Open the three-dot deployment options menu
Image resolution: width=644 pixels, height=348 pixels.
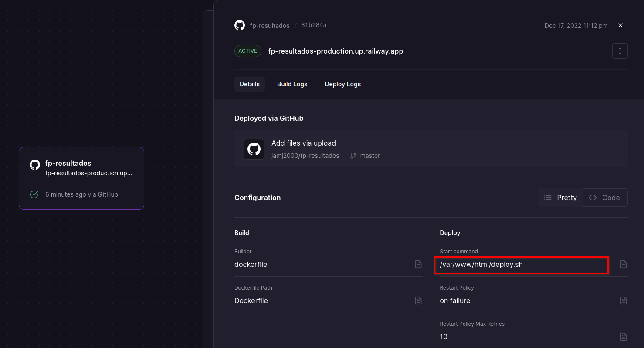[x=620, y=51]
